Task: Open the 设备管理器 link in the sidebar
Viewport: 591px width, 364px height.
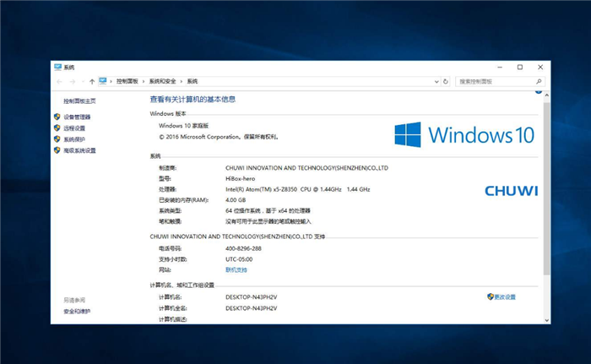Action: (x=77, y=117)
